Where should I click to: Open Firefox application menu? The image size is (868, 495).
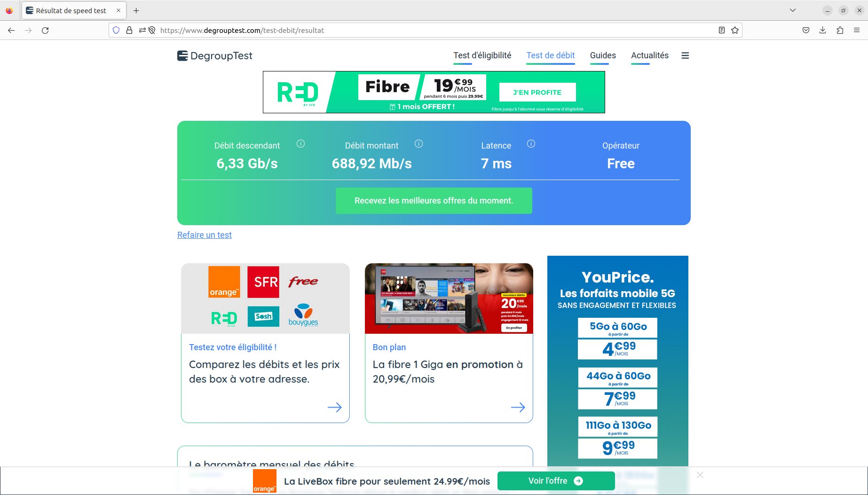click(857, 30)
